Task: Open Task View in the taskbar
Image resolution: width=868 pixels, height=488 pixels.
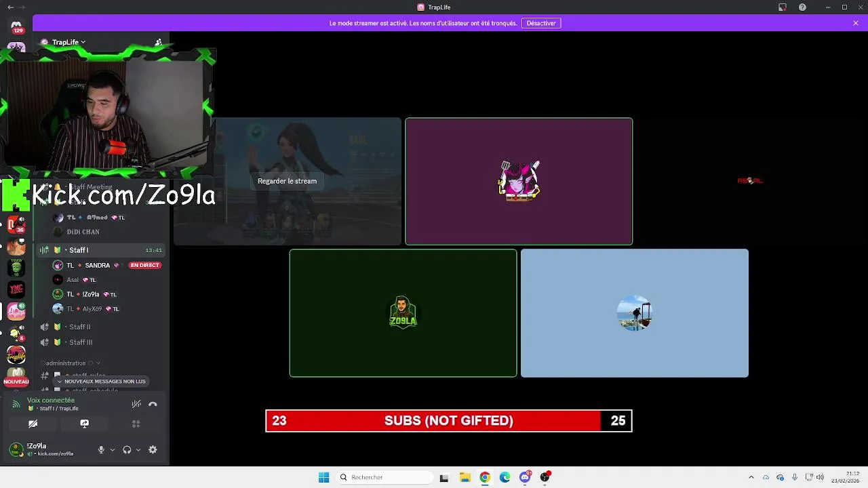Action: coord(444,477)
